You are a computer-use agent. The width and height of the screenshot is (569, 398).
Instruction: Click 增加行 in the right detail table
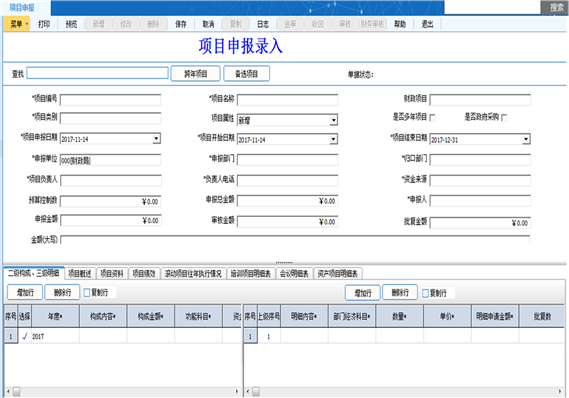pos(363,293)
